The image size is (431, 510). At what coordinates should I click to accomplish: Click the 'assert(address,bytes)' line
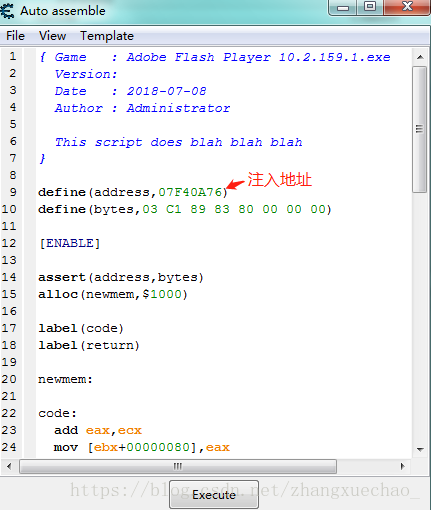[x=121, y=277]
